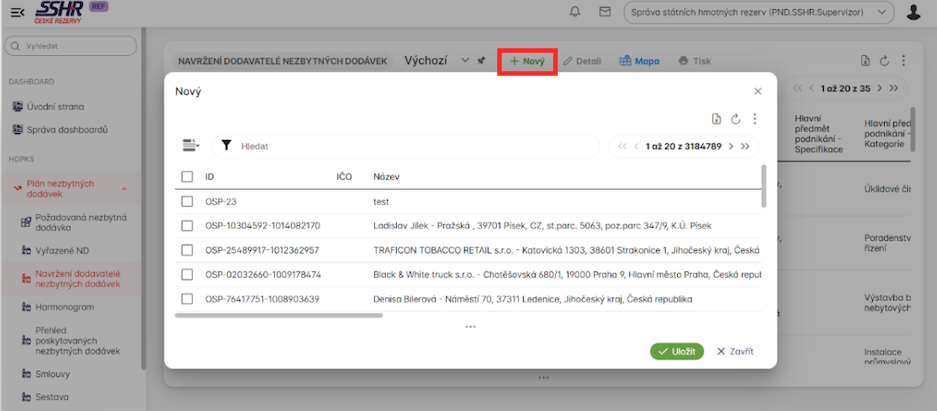Click the dialog's export file icon
This screenshot has width=937, height=411.
coord(716,119)
